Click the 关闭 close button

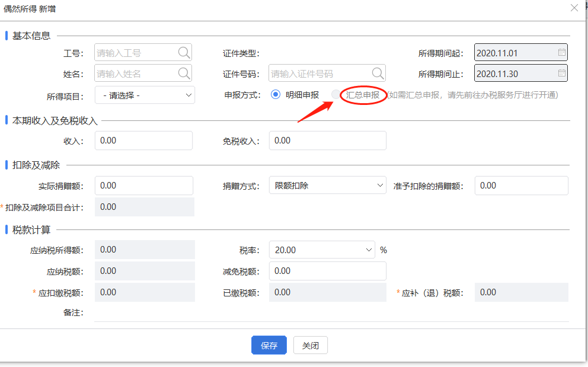click(x=310, y=344)
